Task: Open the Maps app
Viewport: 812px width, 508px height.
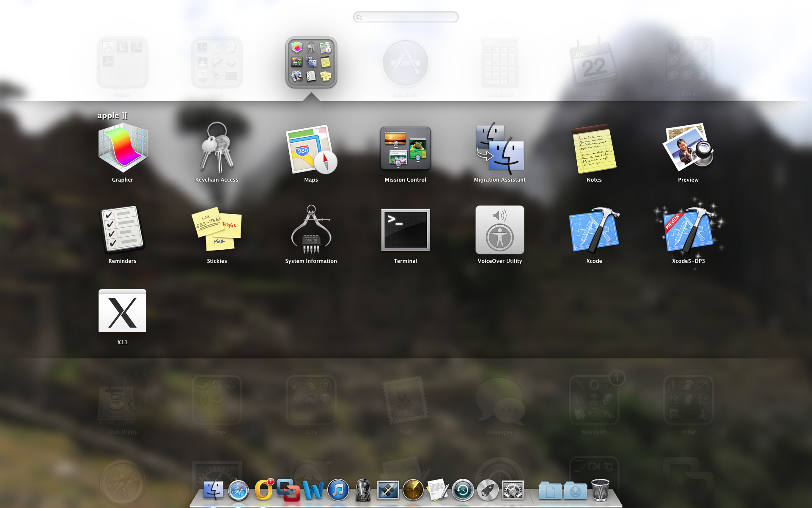Action: 311,149
